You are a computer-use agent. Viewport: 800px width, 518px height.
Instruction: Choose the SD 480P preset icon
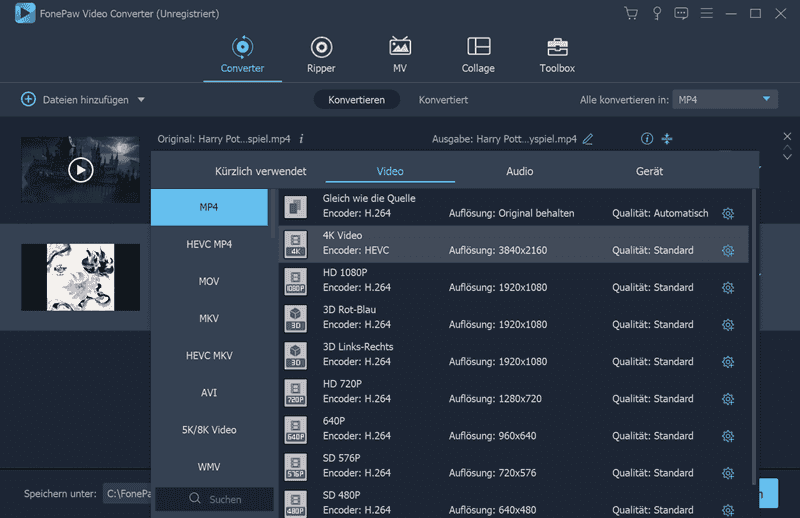[x=296, y=504]
